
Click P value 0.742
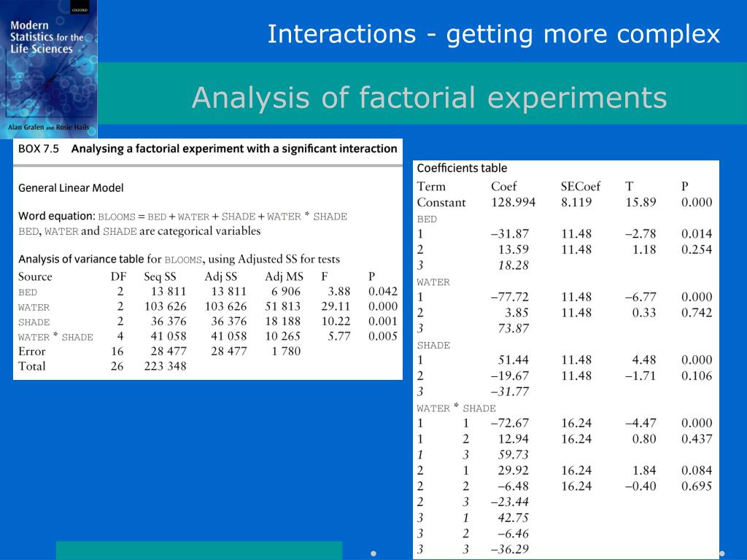[697, 313]
